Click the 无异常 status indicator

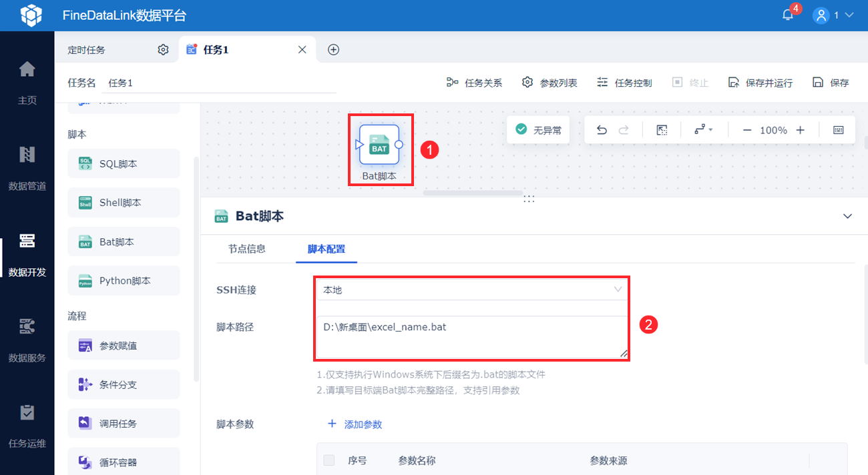coord(537,130)
